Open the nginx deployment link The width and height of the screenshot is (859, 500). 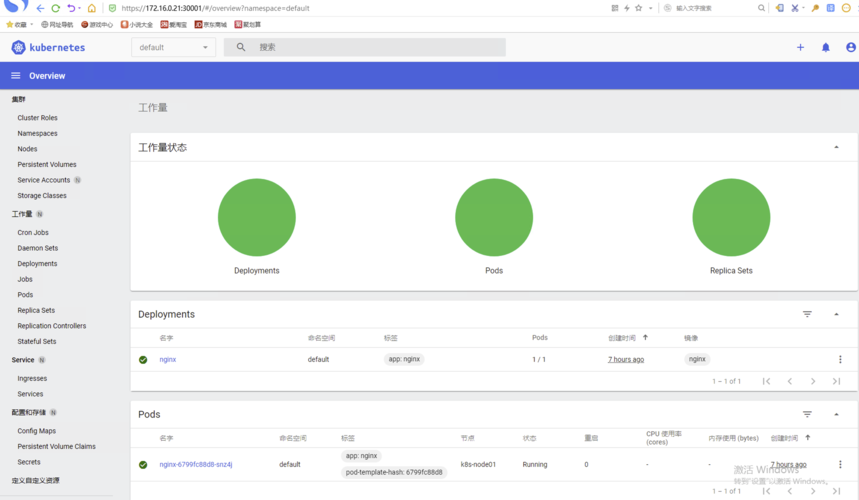click(x=168, y=360)
